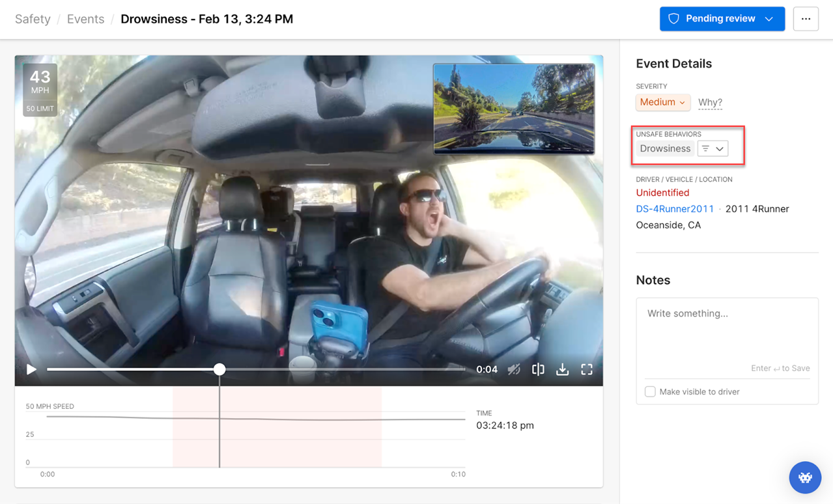Click the video progress slider handle
The height and width of the screenshot is (504, 833).
(x=219, y=369)
